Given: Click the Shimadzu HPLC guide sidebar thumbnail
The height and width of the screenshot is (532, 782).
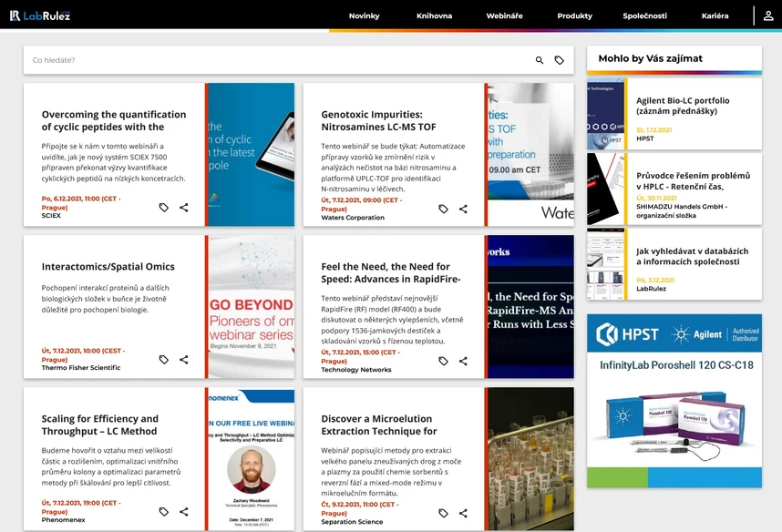Looking at the screenshot, I should (x=605, y=189).
